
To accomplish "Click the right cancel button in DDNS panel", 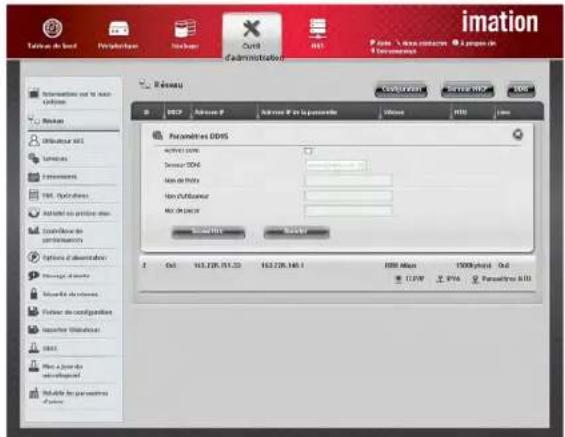I will (296, 232).
